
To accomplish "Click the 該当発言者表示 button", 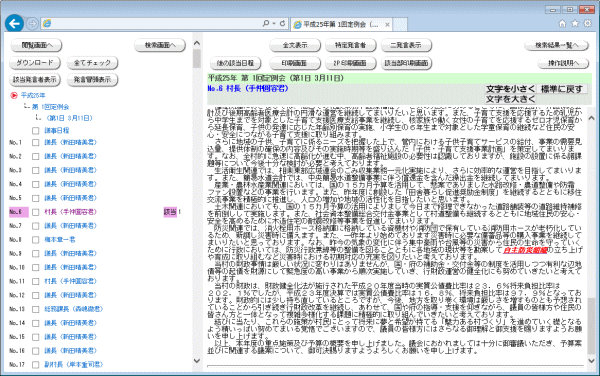I will pos(35,80).
